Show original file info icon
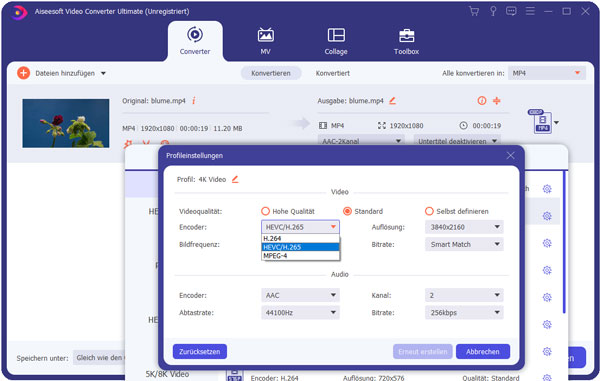 point(194,101)
